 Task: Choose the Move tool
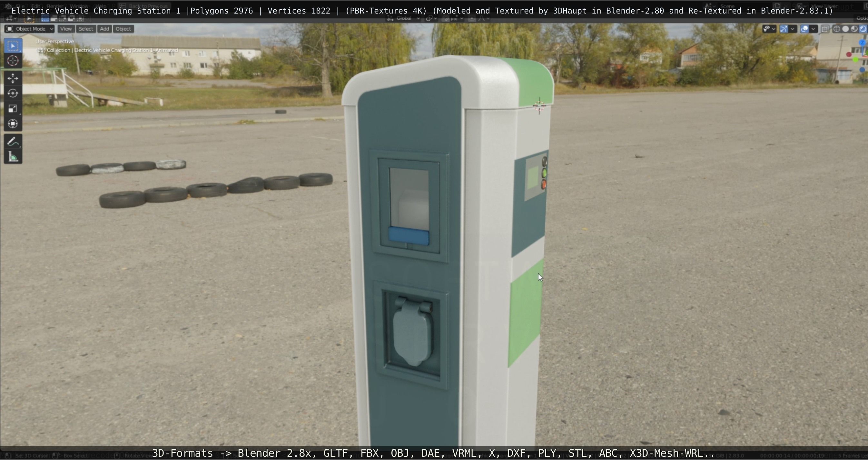[13, 78]
